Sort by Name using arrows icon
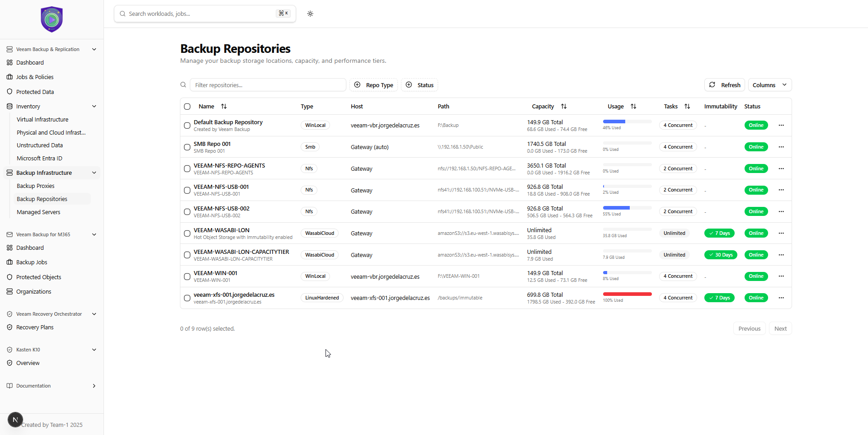The width and height of the screenshot is (868, 435). 224,107
